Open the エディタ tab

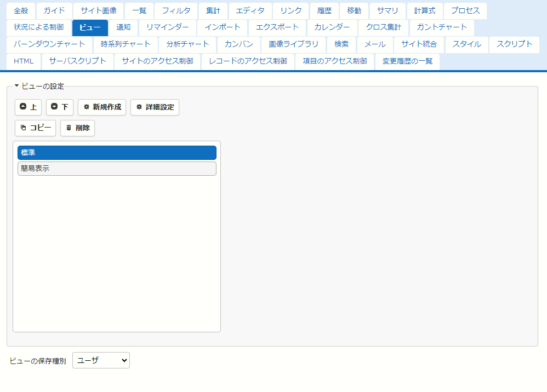point(250,11)
